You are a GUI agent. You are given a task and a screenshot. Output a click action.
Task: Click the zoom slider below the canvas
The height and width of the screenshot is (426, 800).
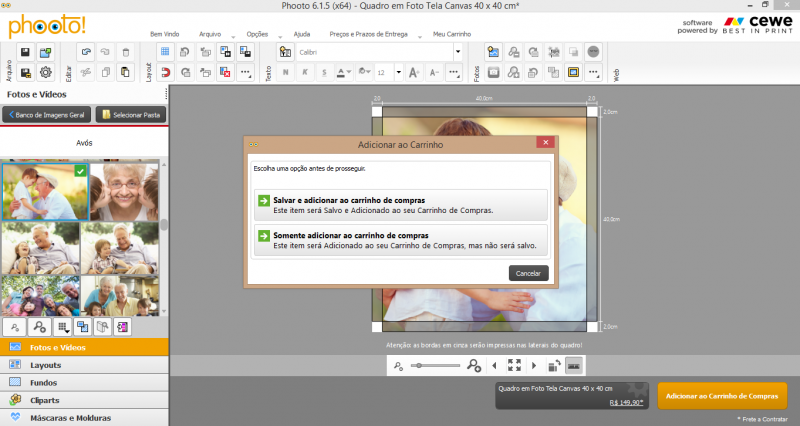(436, 366)
